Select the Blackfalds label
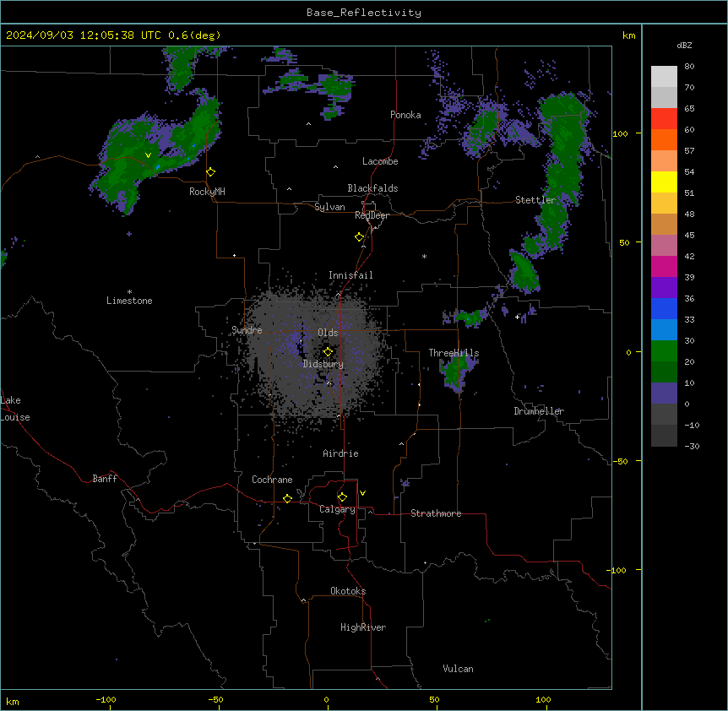 tap(372, 188)
